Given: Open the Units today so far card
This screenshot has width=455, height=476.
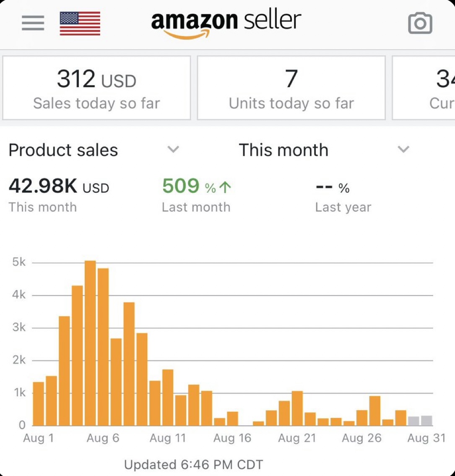Looking at the screenshot, I should (291, 88).
